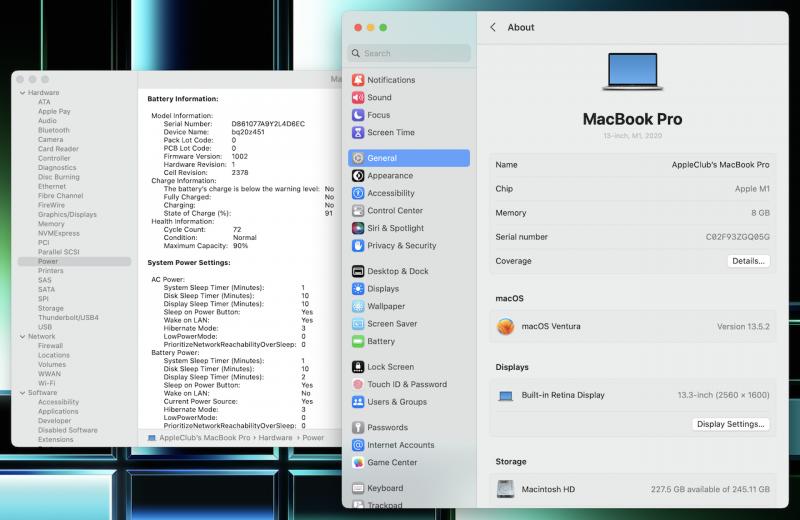Image resolution: width=800 pixels, height=520 pixels.
Task: Open Notifications settings icon
Action: (358, 80)
